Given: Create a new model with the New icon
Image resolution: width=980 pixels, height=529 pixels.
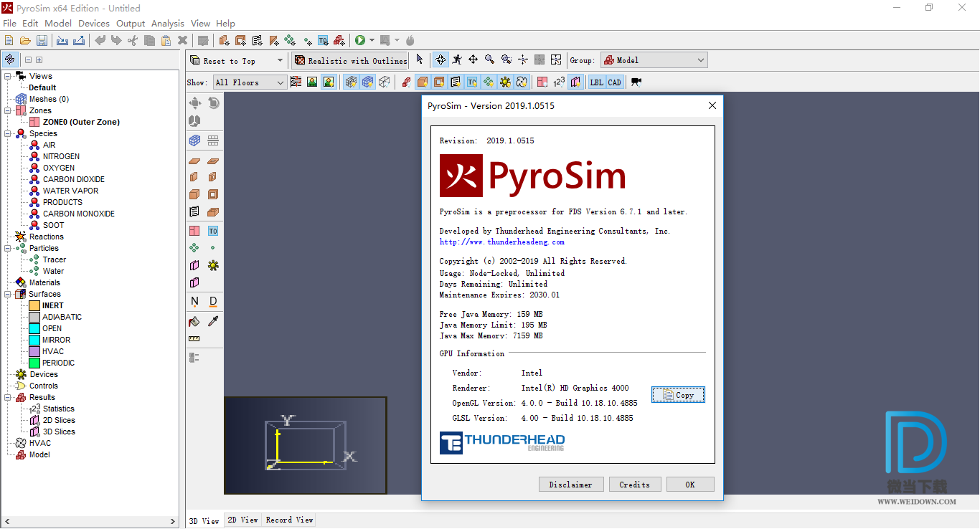Looking at the screenshot, I should (x=9, y=41).
